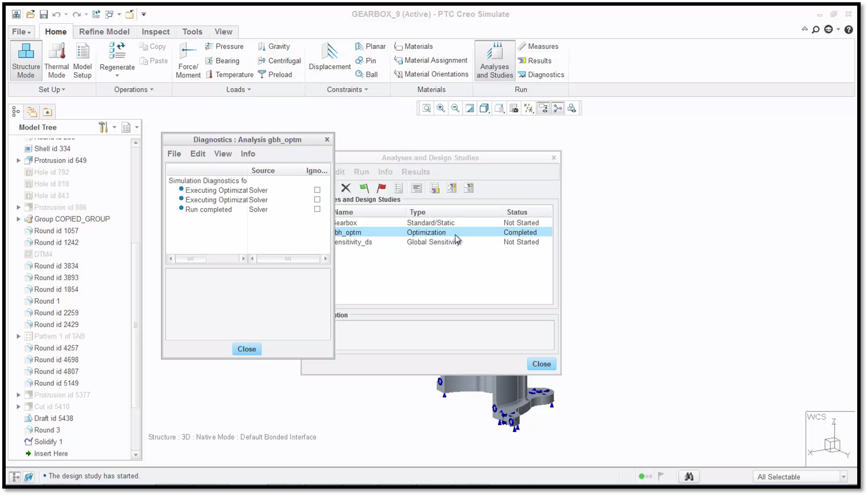This screenshot has width=868, height=496.
Task: Add a Pin constraint
Action: [x=366, y=61]
